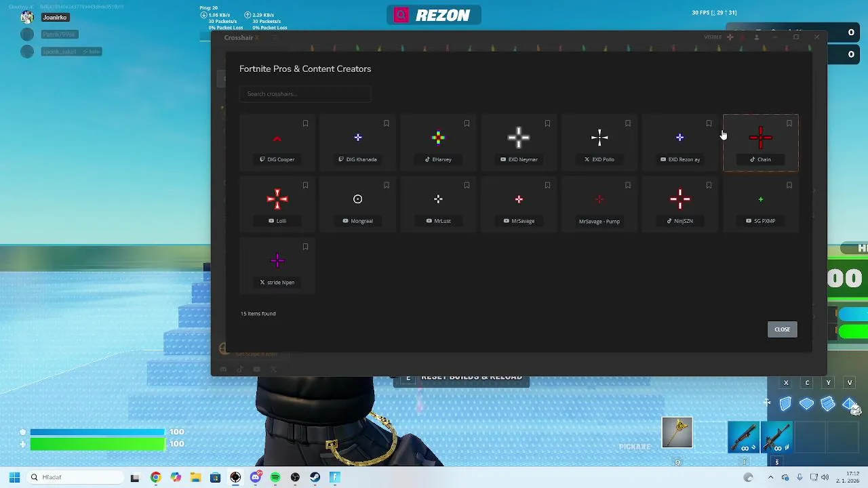Choose the Lolli red arrow crosshair
Image resolution: width=868 pixels, height=488 pixels.
tap(277, 199)
